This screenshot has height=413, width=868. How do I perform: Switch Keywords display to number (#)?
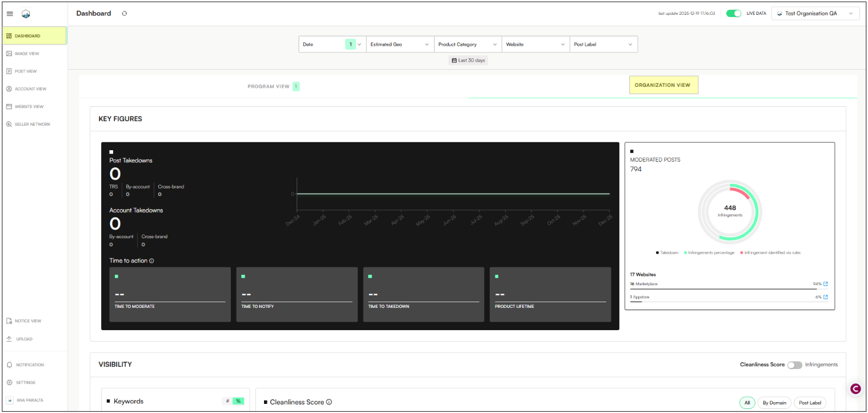point(227,401)
